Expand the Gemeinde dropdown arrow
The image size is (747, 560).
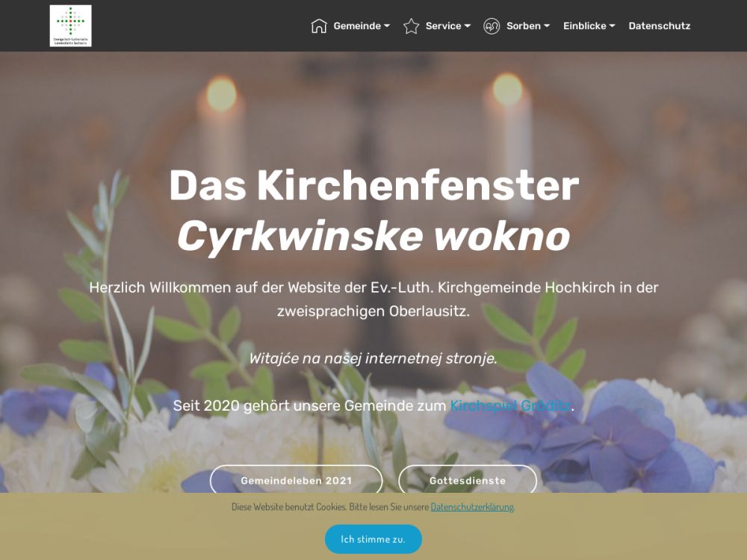387,25
